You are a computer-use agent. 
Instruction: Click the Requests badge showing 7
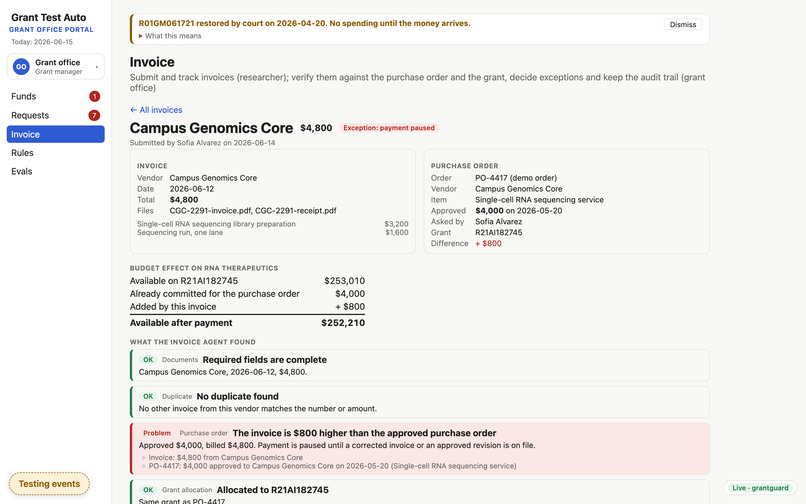[94, 115]
